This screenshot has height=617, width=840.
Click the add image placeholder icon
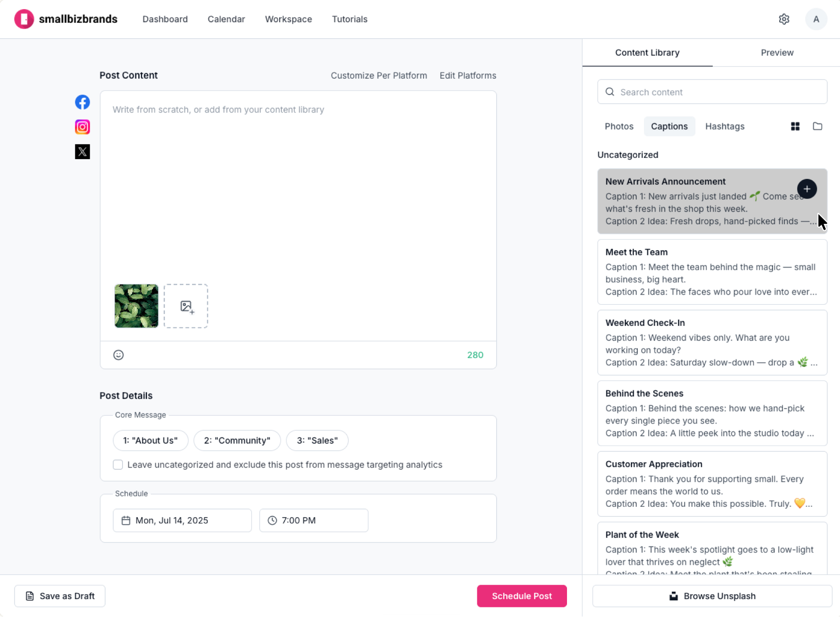click(186, 306)
